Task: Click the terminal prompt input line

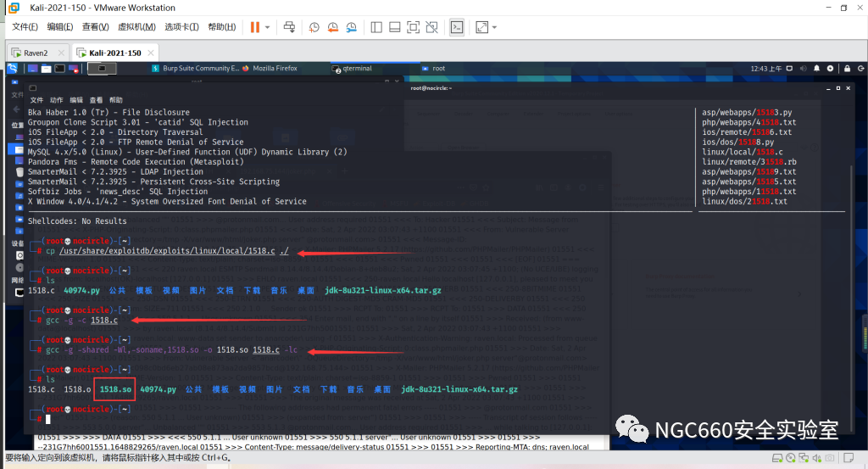Action: click(48, 419)
